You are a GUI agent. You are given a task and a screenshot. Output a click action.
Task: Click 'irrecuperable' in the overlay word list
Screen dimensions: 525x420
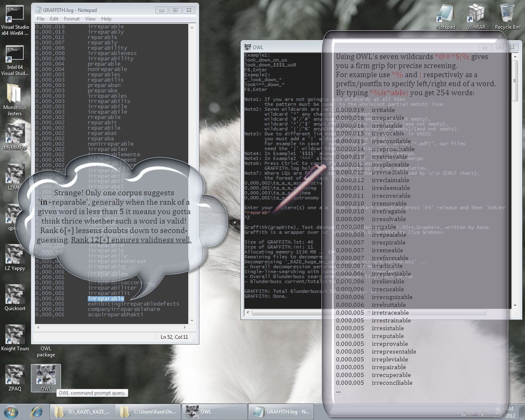[x=391, y=375]
